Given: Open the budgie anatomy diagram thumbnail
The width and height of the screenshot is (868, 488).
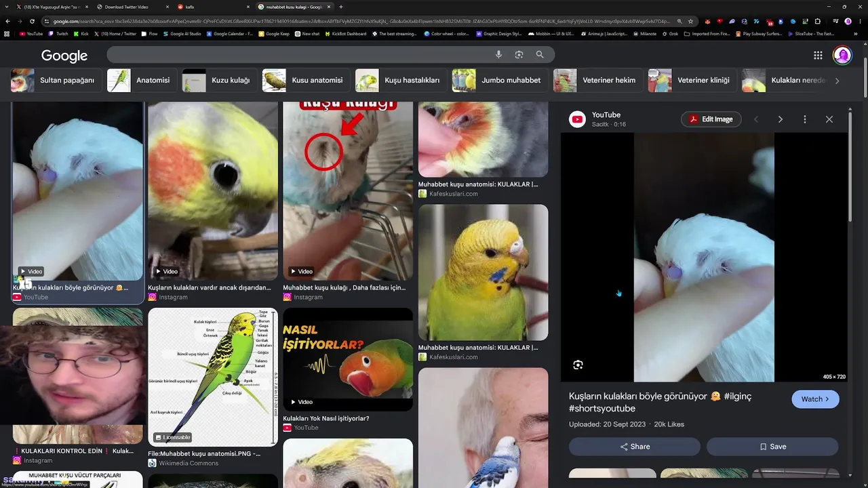Looking at the screenshot, I should coord(213,377).
